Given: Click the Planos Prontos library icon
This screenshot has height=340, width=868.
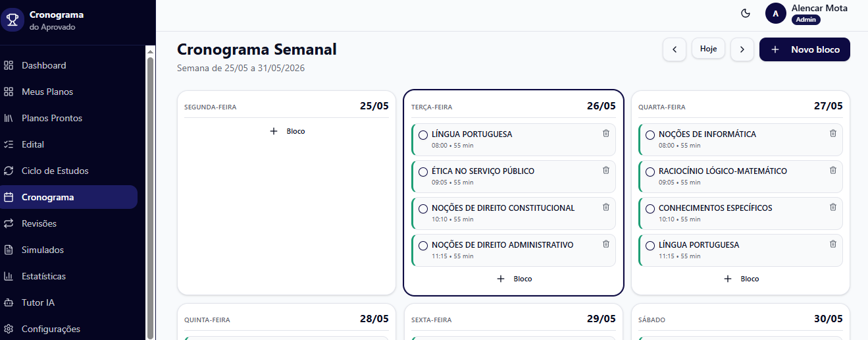Looking at the screenshot, I should (x=9, y=118).
